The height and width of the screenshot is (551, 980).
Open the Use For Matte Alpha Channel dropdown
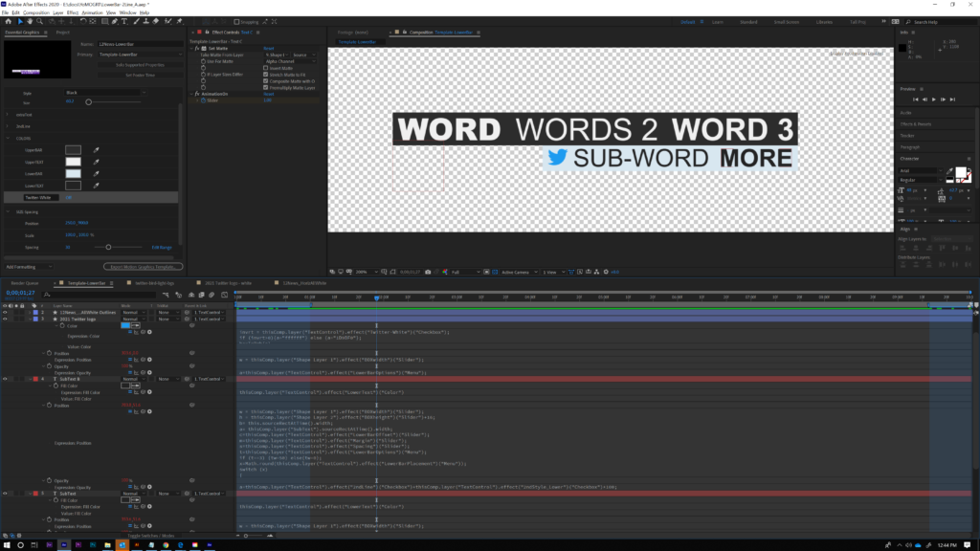point(291,61)
